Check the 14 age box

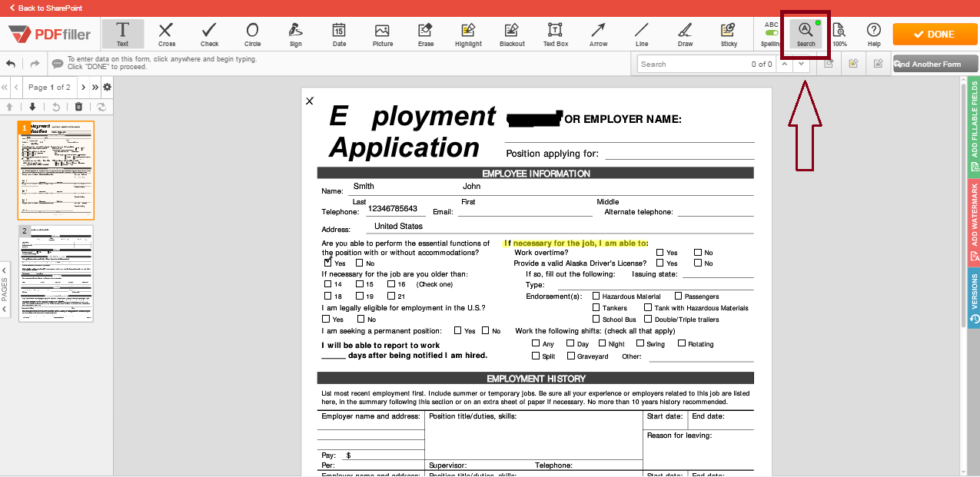(x=328, y=284)
